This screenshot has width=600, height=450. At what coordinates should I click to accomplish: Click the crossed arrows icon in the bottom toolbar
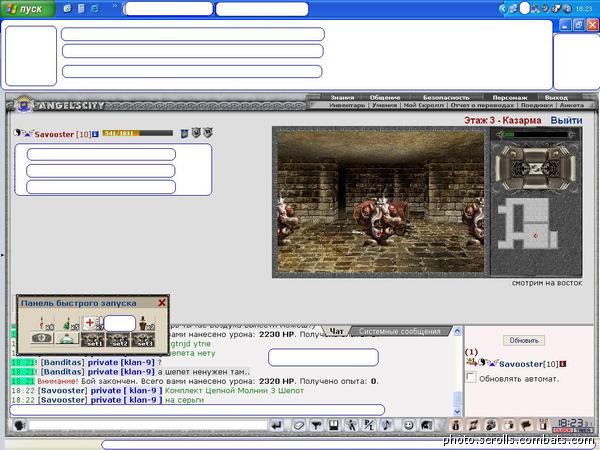473,425
